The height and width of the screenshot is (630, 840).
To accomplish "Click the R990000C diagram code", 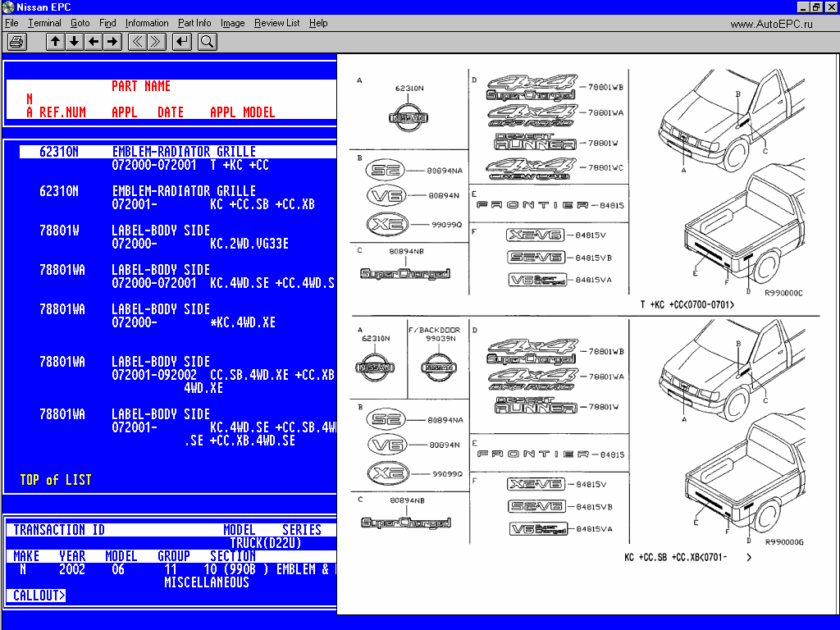I will click(783, 293).
